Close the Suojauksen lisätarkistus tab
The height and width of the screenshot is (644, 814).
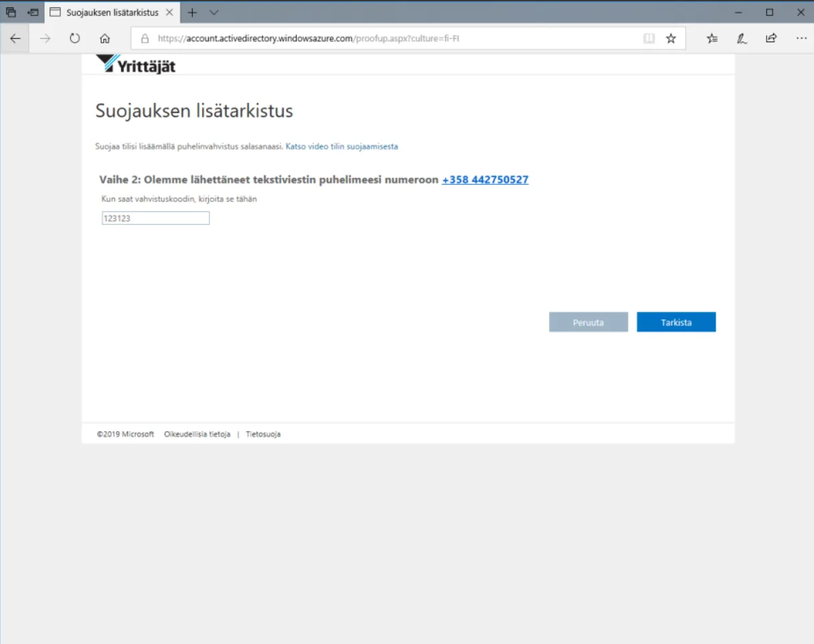click(x=169, y=12)
